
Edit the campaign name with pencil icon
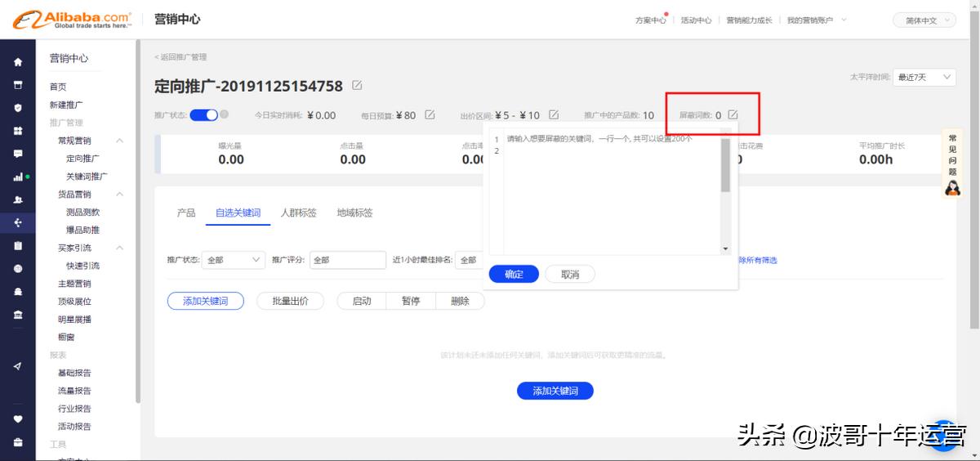click(357, 85)
